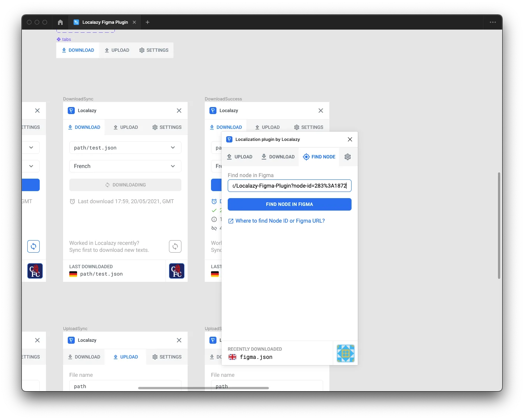524x420 pixels.
Task: Click the disabled DOWNLOADING button
Action: coord(125,185)
